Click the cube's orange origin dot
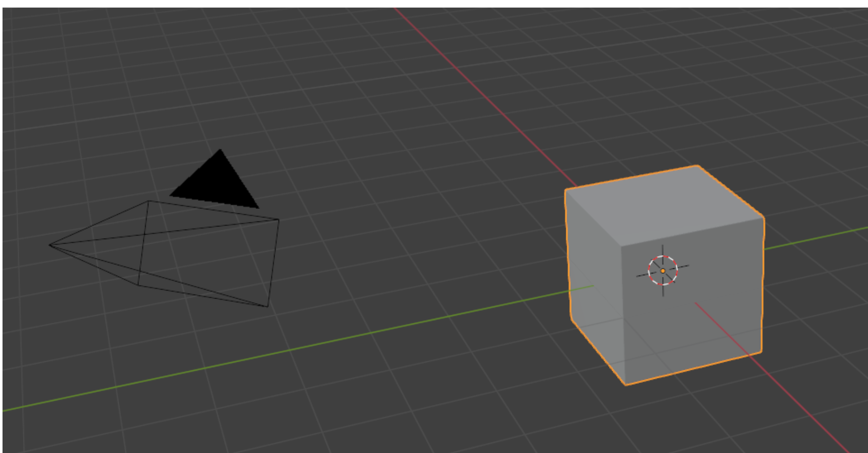Image resolution: width=868 pixels, height=453 pixels. (663, 271)
